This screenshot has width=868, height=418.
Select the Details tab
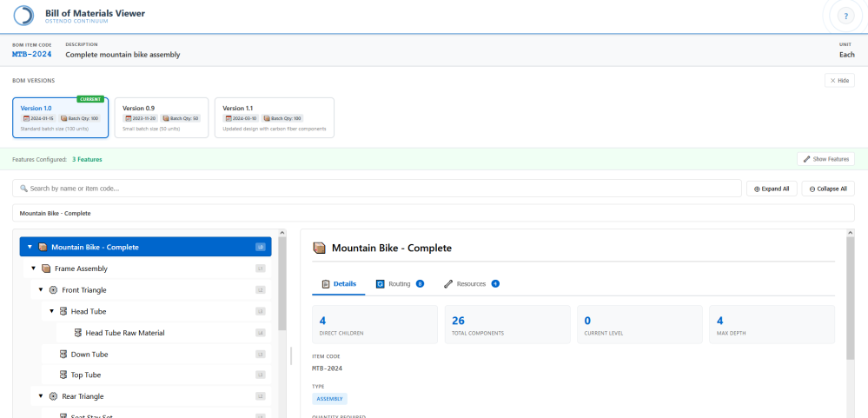point(339,284)
